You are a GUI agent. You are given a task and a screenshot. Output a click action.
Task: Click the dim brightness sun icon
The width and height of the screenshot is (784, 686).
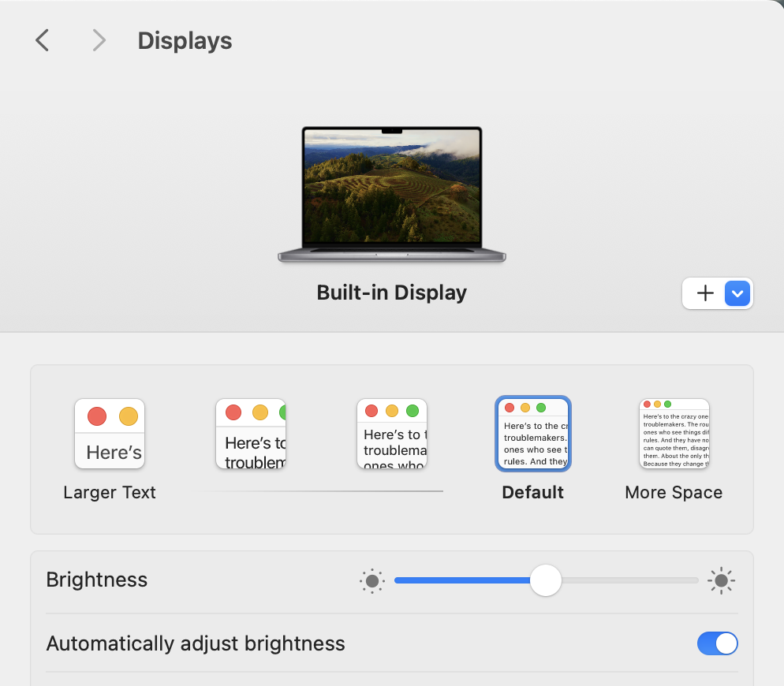click(371, 580)
